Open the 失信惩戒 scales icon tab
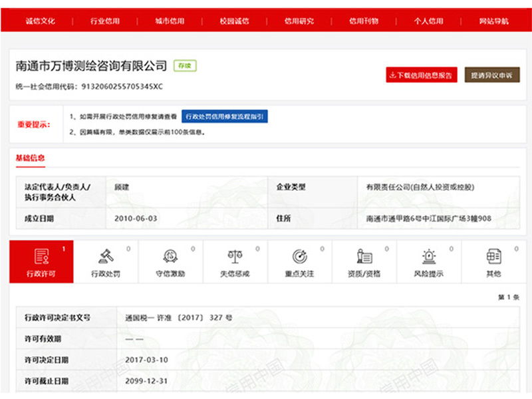This screenshot has width=532, height=399. (235, 261)
